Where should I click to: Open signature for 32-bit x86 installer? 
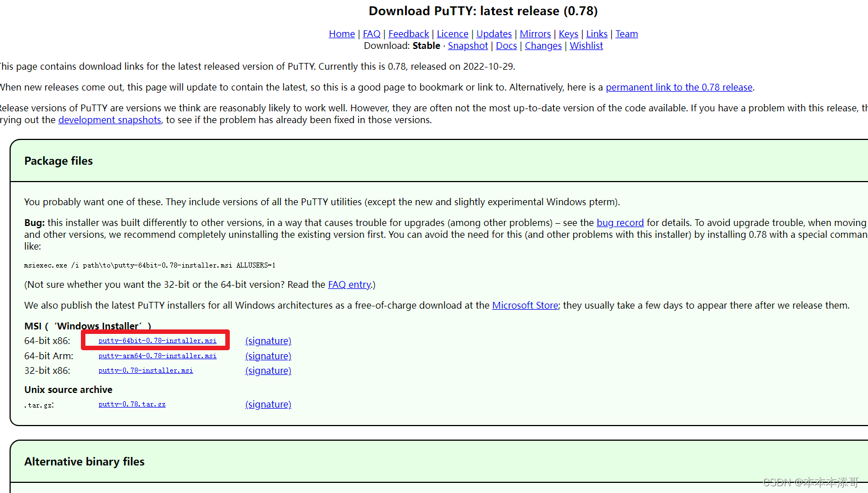click(x=268, y=370)
